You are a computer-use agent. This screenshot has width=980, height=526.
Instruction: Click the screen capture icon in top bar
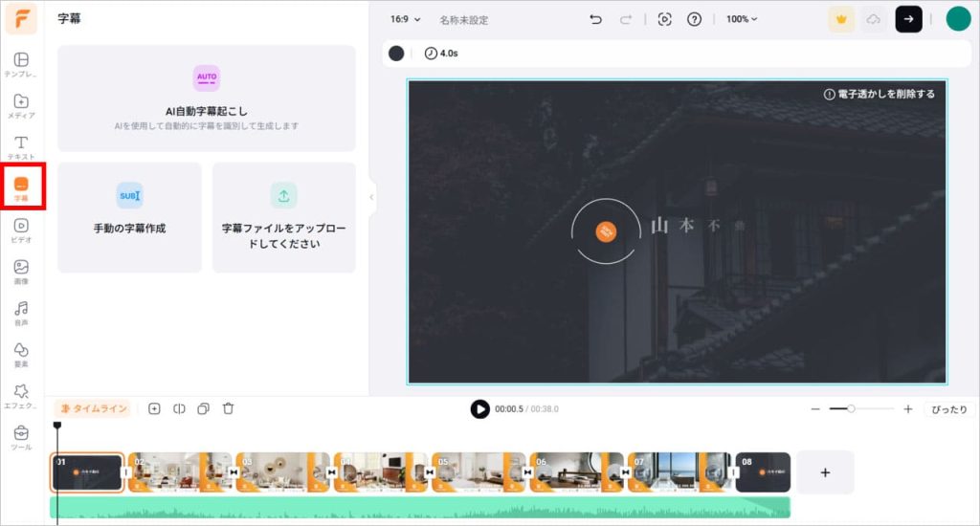pyautogui.click(x=665, y=19)
